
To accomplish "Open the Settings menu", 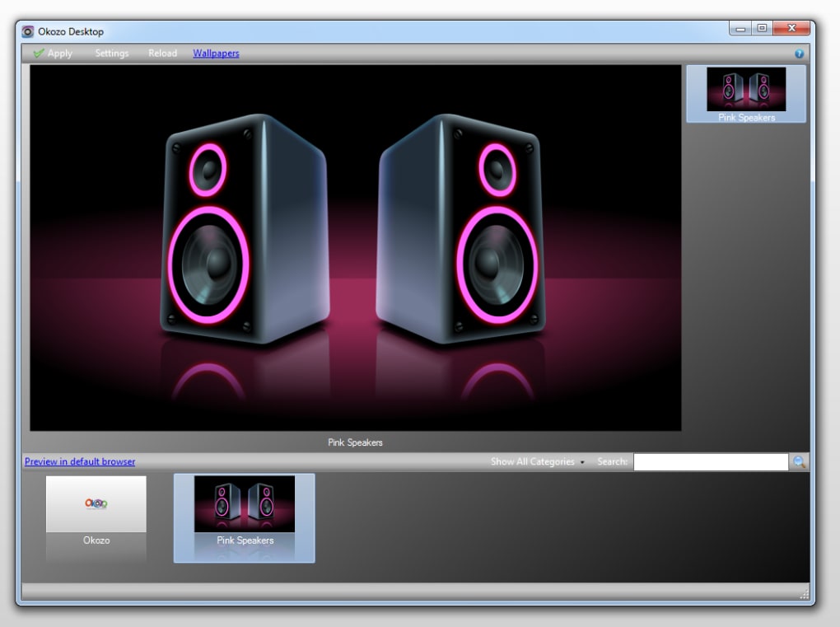I will tap(111, 53).
